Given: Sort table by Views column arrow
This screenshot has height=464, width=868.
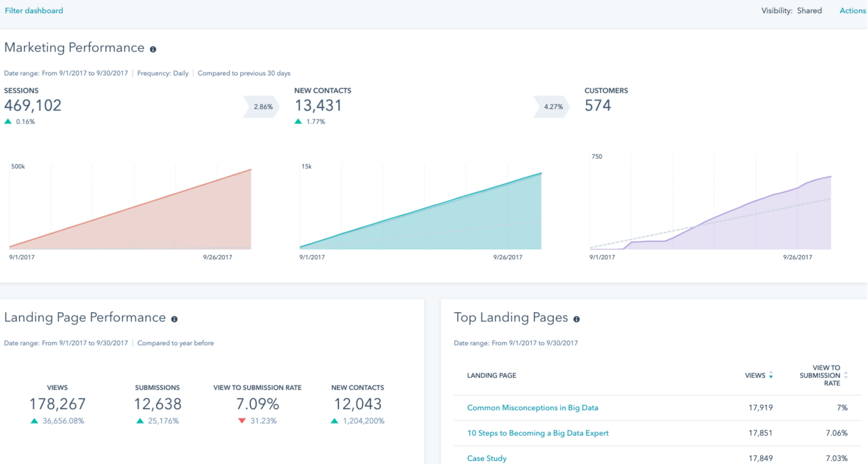Looking at the screenshot, I should [x=771, y=375].
